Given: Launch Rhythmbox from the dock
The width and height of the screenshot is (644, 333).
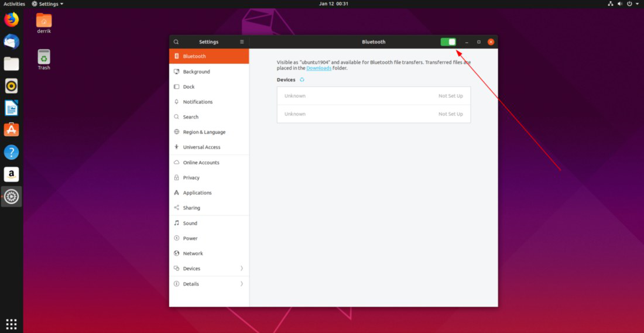Looking at the screenshot, I should point(12,86).
